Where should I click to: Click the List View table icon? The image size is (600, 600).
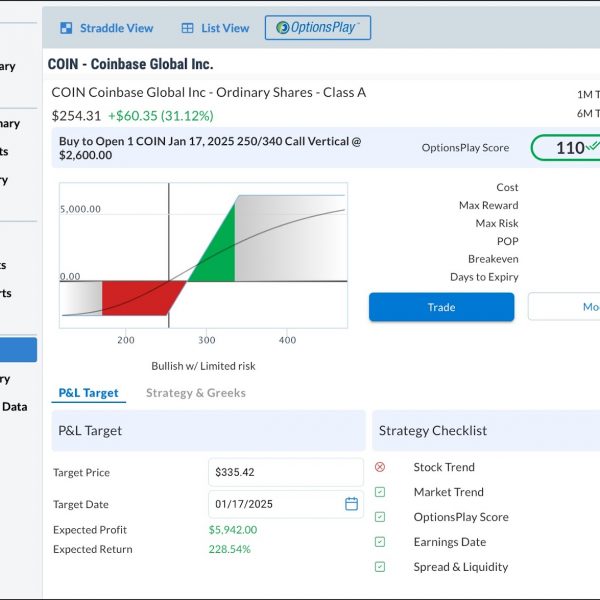(187, 28)
